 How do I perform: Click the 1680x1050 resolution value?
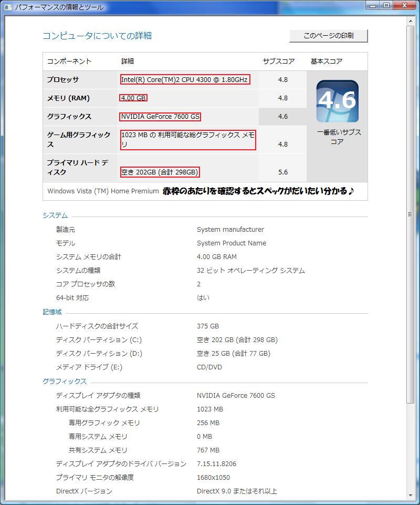(x=213, y=478)
